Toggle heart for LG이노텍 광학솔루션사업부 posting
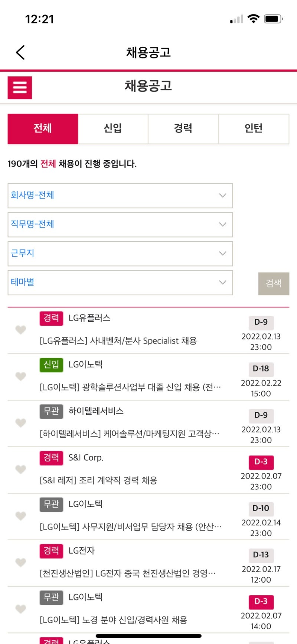Screen dimensions: 297x644 (21, 376)
